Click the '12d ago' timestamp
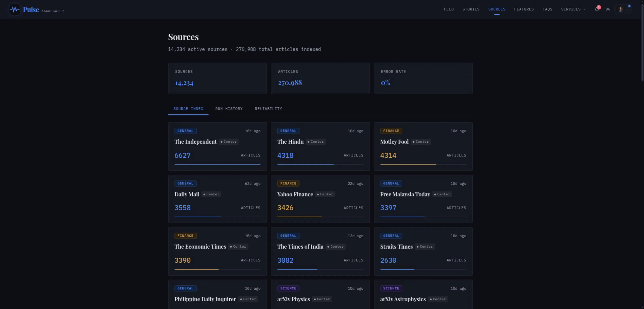Image resolution: width=644 pixels, height=309 pixels. pyautogui.click(x=355, y=236)
